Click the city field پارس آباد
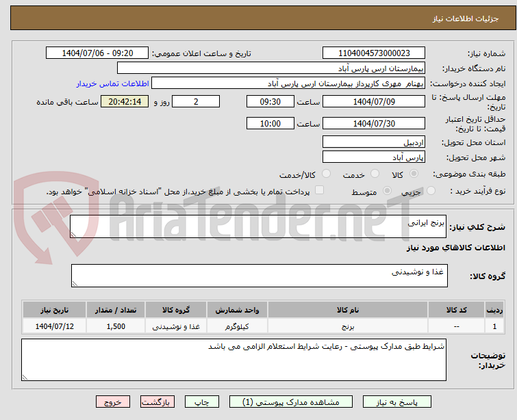517x420 pixels. click(x=374, y=157)
